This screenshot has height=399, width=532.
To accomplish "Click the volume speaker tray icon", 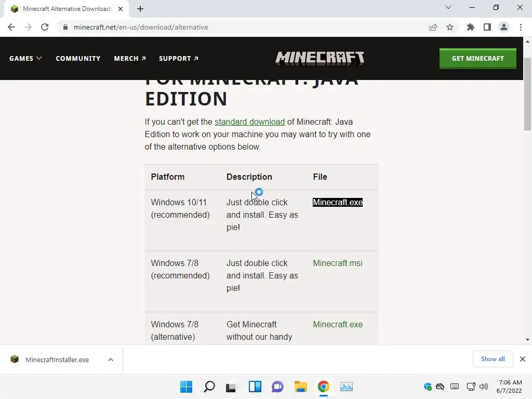I will (484, 387).
